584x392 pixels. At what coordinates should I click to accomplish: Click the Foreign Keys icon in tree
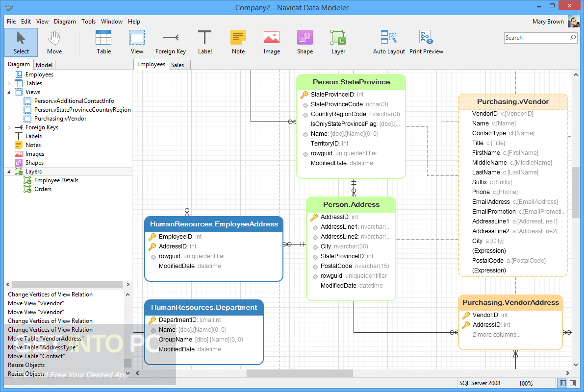coord(19,127)
